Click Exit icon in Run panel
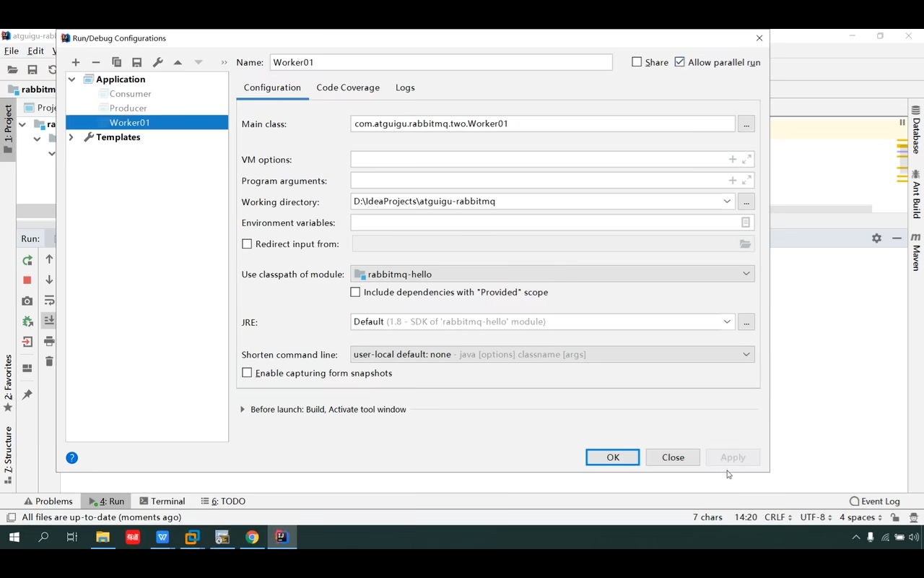Viewport: 924px width, 578px height. 27,342
